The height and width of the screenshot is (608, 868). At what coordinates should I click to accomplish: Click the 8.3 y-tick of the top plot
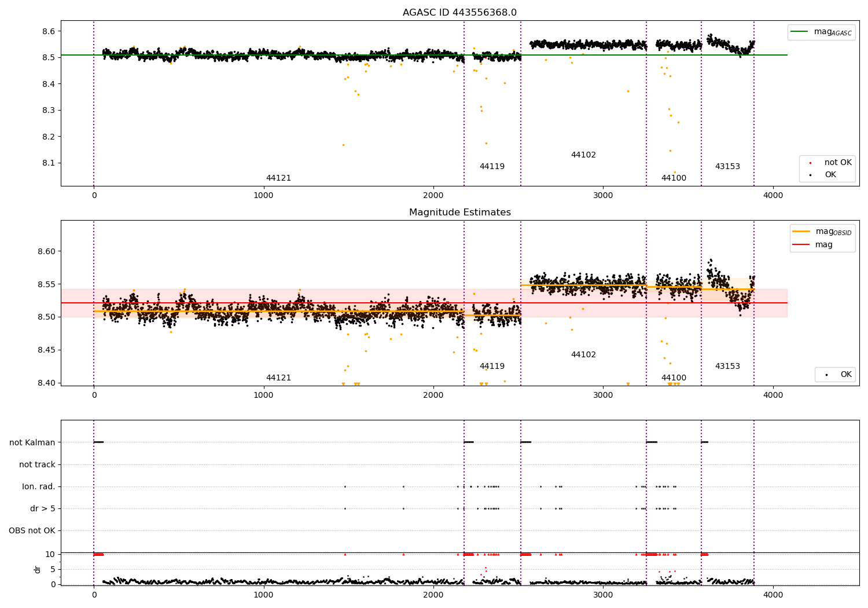tap(50, 110)
